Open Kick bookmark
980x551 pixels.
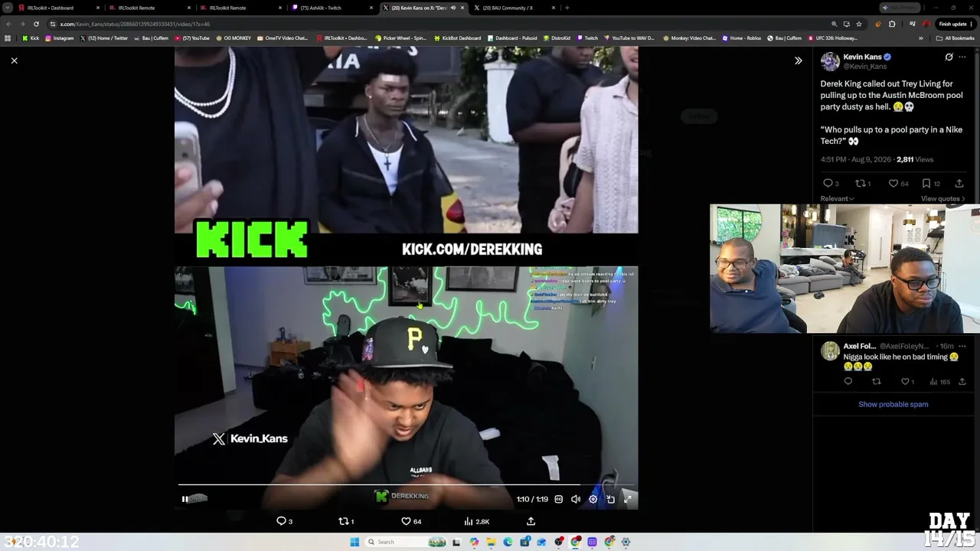tap(31, 38)
